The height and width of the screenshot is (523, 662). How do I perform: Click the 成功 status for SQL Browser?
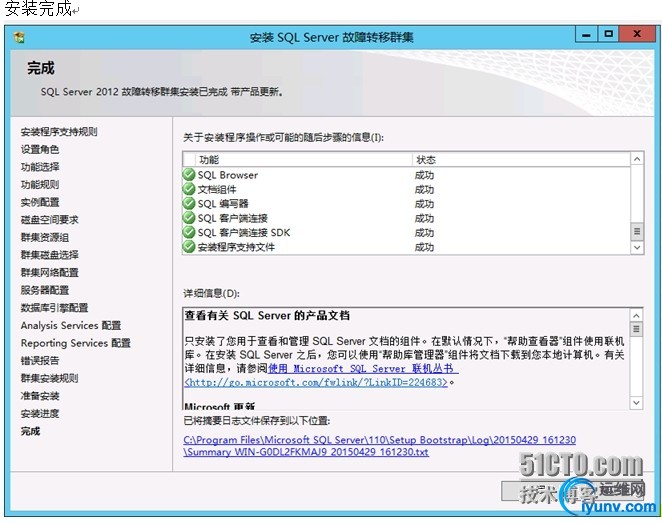(424, 175)
